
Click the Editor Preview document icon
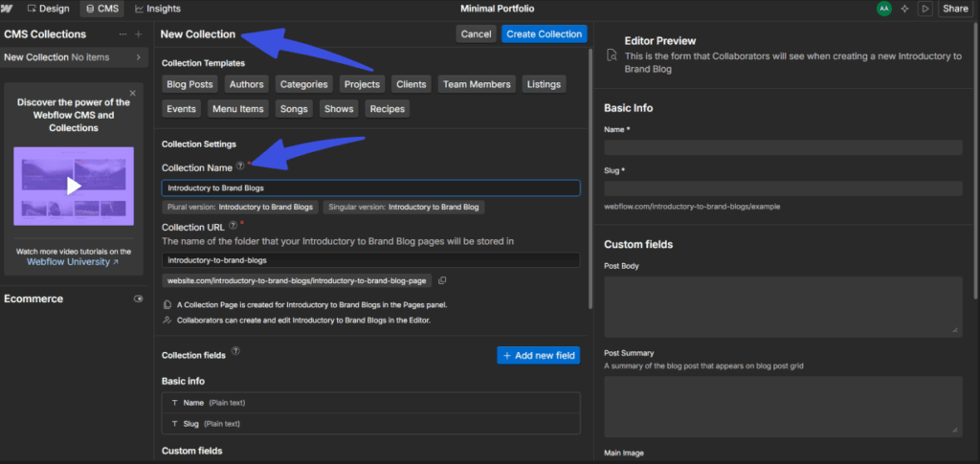[612, 56]
